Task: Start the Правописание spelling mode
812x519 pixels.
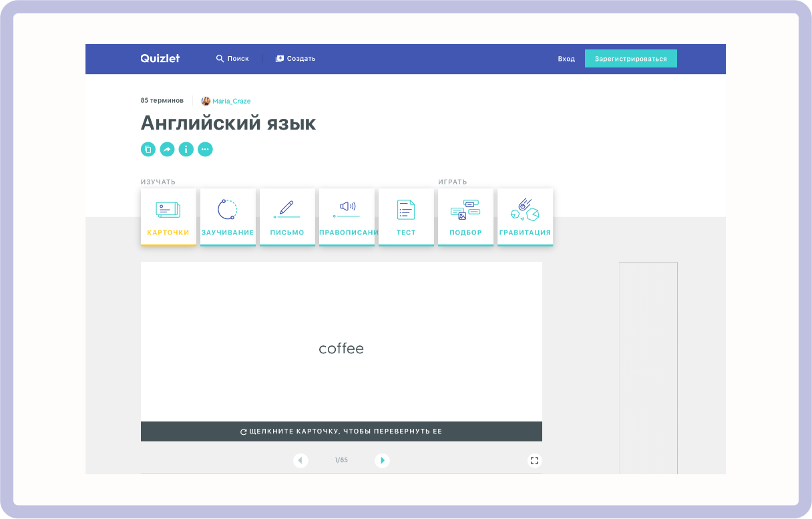Action: 347,216
